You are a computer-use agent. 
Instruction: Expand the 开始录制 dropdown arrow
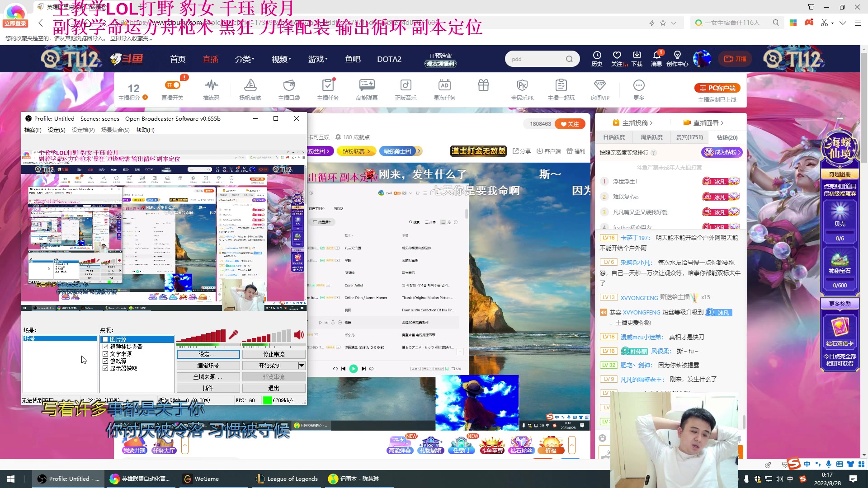point(302,366)
